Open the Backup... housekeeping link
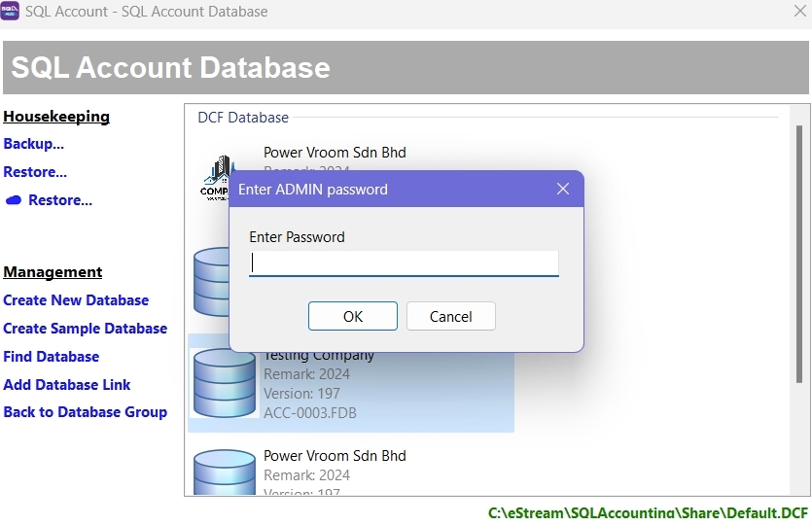The width and height of the screenshot is (812, 525). coord(34,144)
